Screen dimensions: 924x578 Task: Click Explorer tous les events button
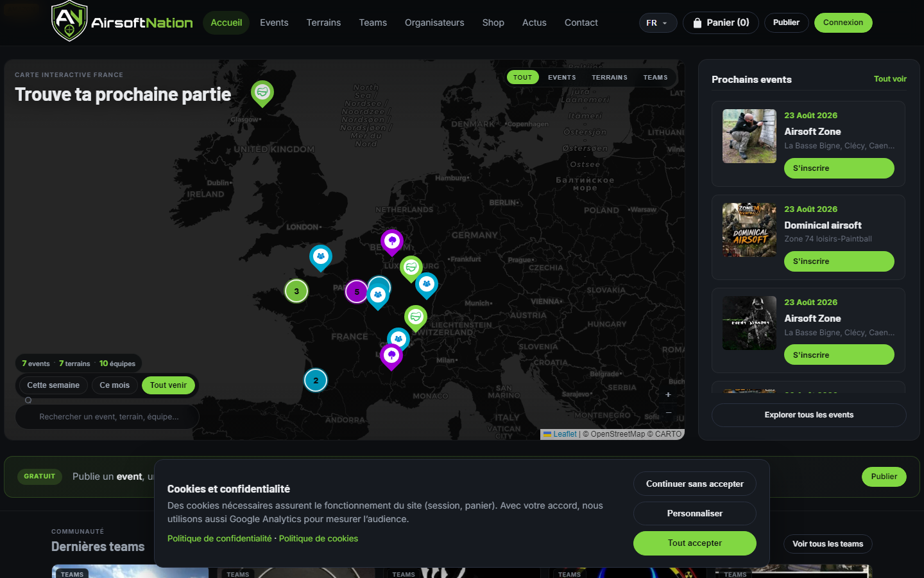pyautogui.click(x=809, y=415)
